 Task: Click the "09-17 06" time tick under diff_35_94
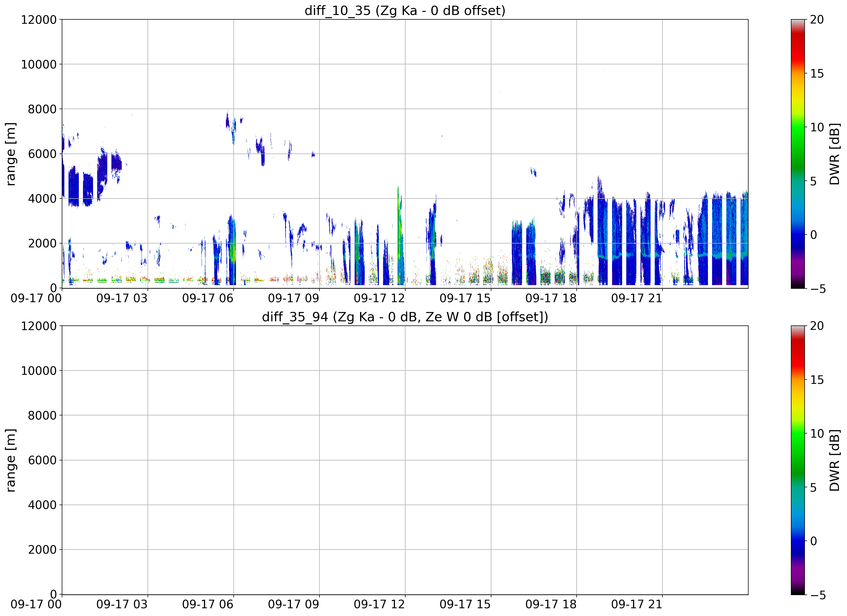(208, 604)
